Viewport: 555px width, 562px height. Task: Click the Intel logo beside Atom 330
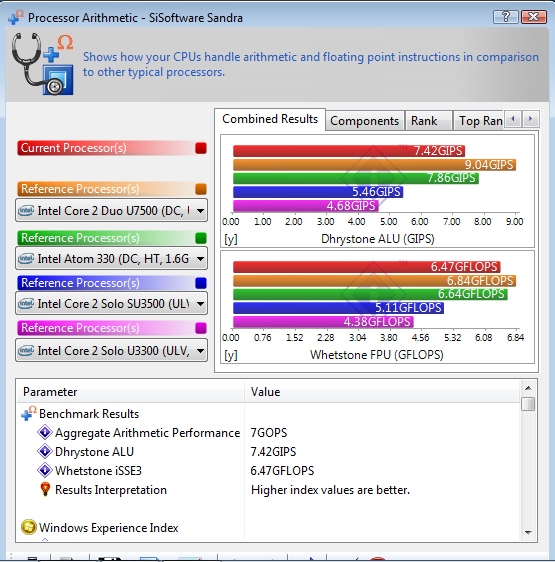coord(26,258)
